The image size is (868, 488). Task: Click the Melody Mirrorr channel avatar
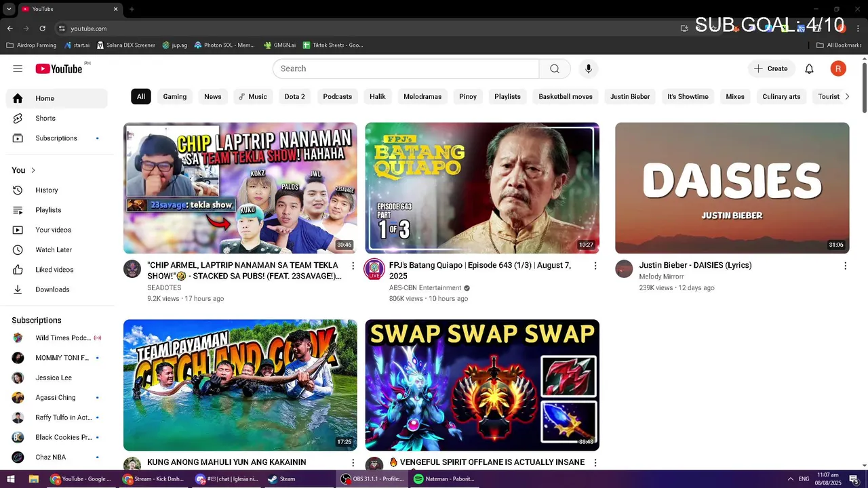coord(624,269)
